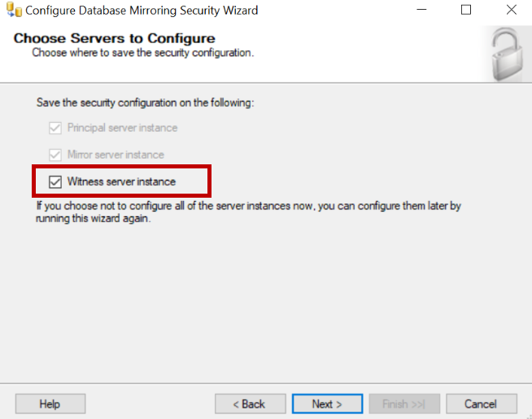Open Help for this wizard page
The image size is (532, 419).
pyautogui.click(x=50, y=404)
